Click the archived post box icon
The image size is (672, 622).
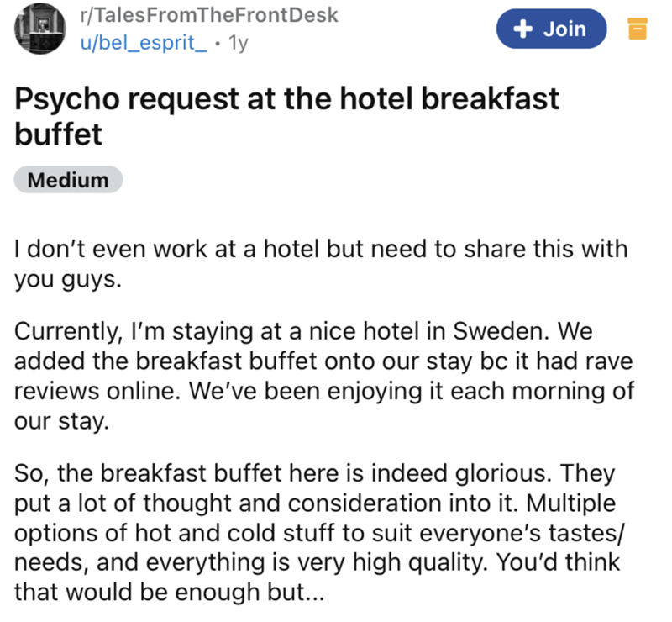(638, 30)
